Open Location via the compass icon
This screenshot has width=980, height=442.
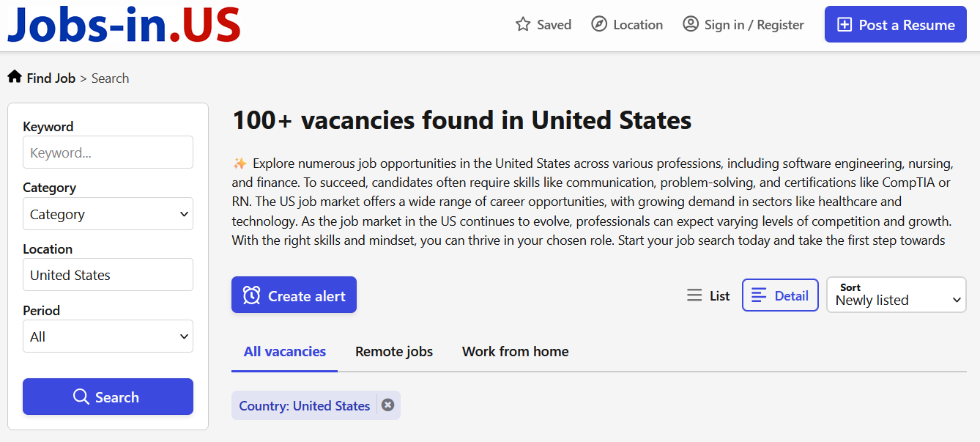[x=598, y=23]
